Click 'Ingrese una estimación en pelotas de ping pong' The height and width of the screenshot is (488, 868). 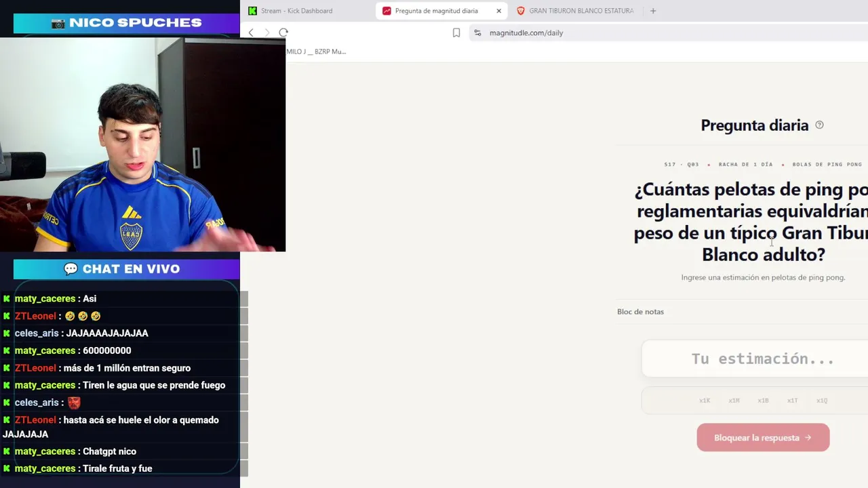coord(763,277)
